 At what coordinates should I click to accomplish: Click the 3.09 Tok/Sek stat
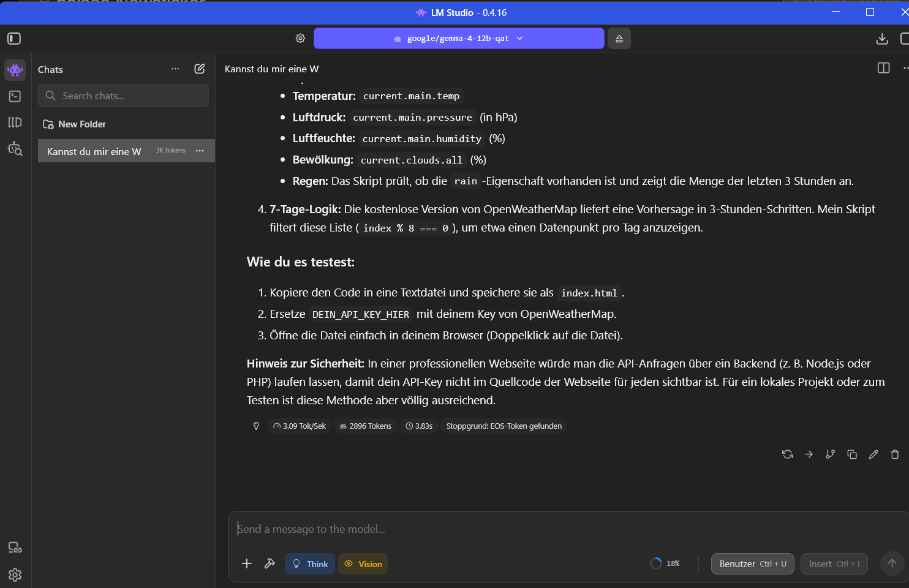coord(300,426)
